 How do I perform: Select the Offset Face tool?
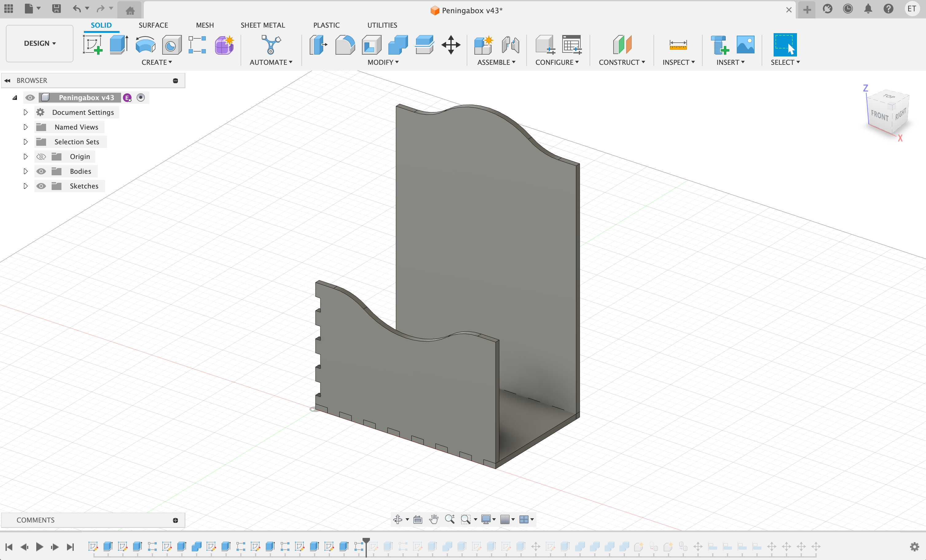[424, 45]
